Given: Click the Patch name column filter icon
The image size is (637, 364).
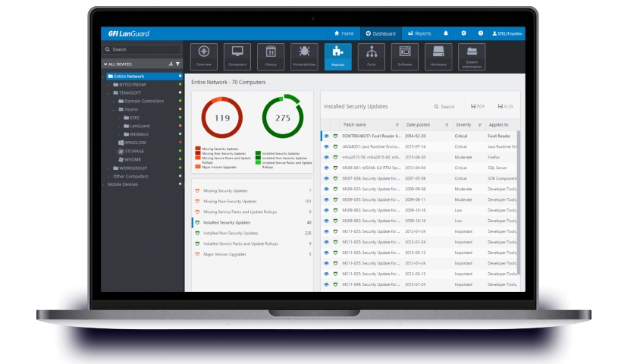Looking at the screenshot, I should point(397,125).
